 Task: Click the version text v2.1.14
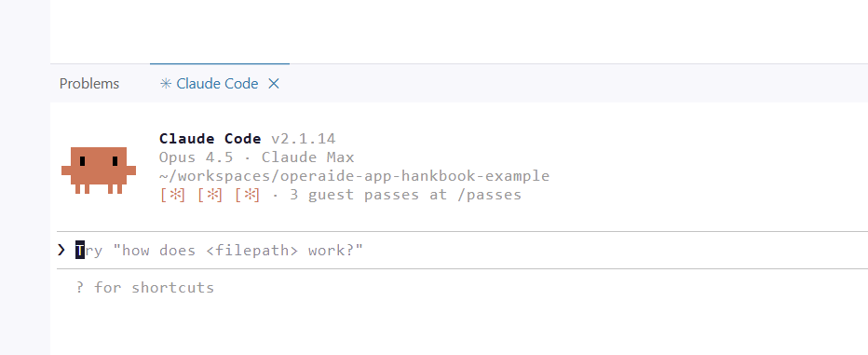coord(304,139)
